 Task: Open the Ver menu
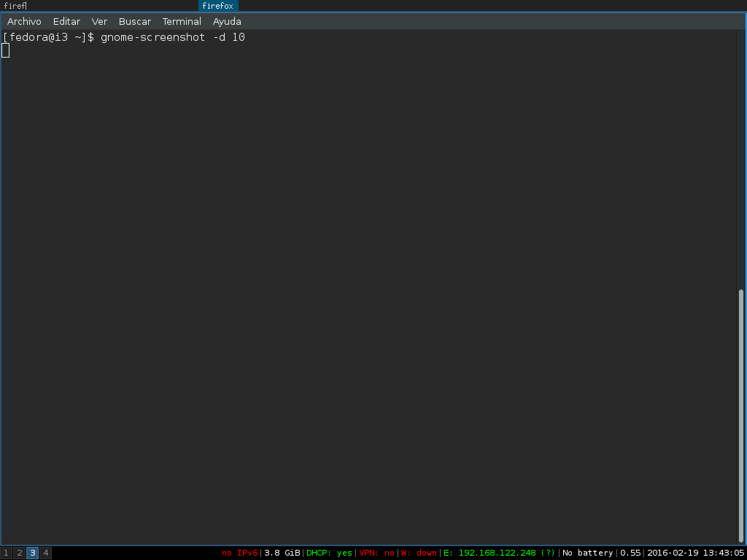(x=99, y=22)
